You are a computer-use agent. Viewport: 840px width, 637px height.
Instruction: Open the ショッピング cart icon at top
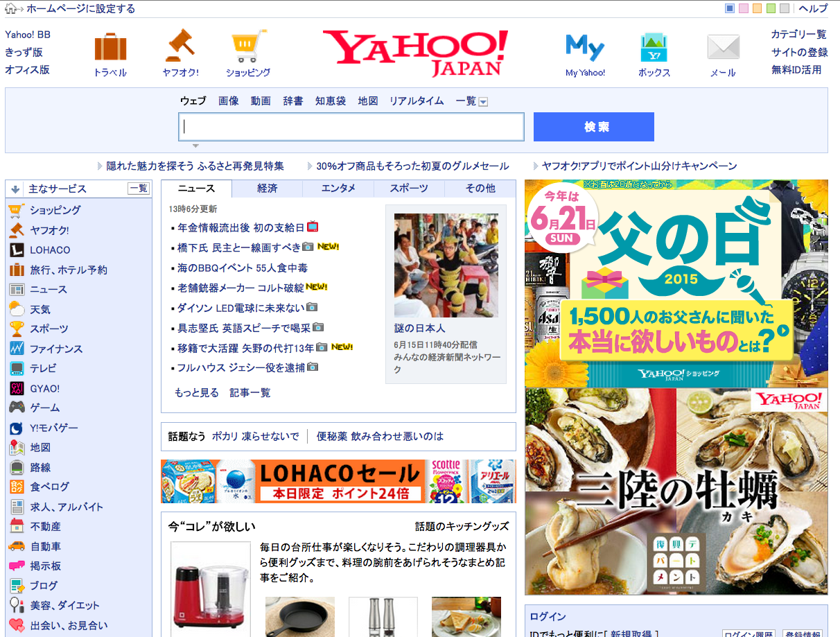pyautogui.click(x=248, y=46)
